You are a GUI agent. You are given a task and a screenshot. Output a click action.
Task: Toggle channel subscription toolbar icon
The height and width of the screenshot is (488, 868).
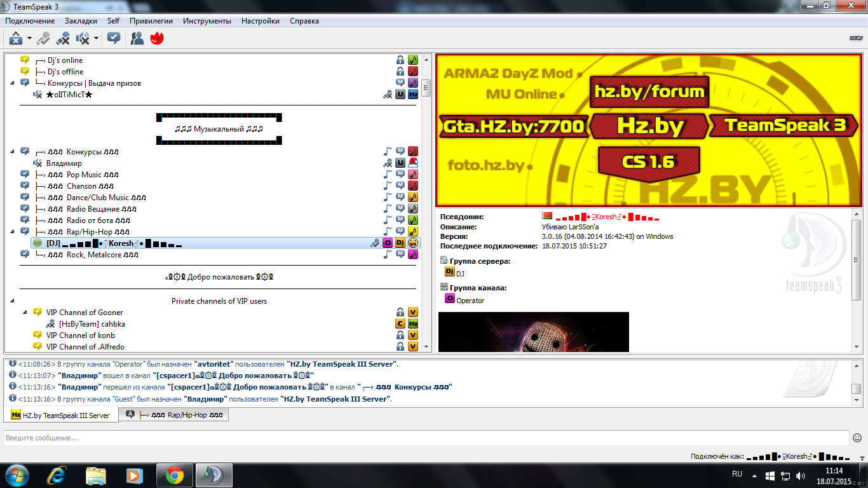click(114, 39)
